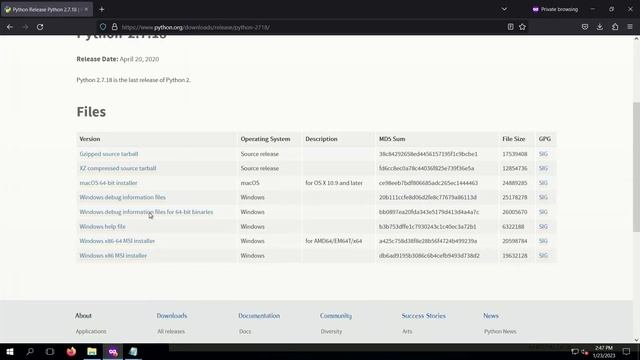Open Windows debug information files link

click(122, 197)
